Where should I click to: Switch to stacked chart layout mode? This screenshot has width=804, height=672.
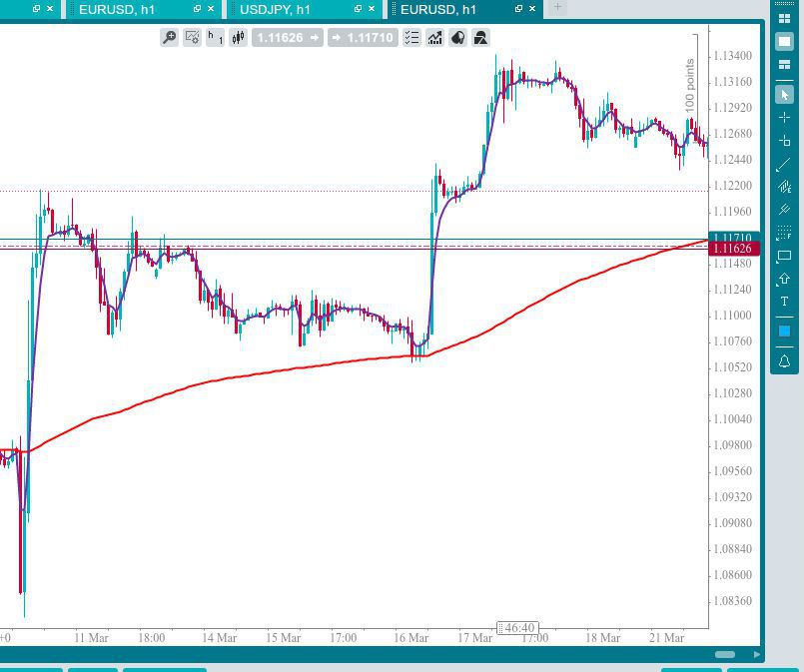click(784, 65)
